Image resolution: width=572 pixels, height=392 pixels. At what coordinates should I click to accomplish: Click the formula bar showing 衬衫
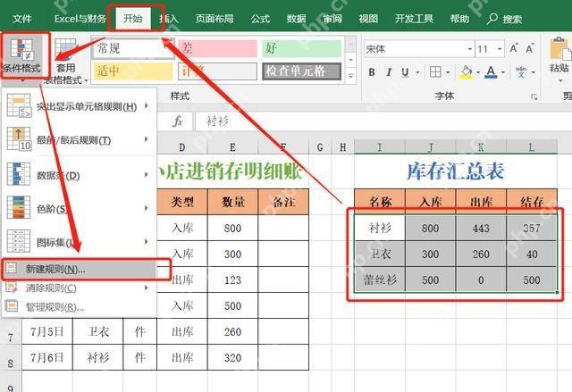pyautogui.click(x=383, y=121)
